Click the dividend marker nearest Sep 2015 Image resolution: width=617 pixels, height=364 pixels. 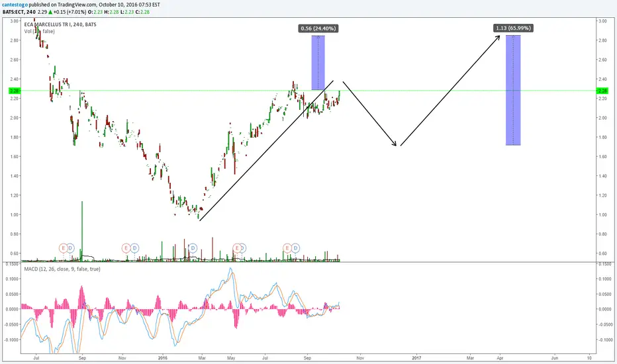click(70, 248)
